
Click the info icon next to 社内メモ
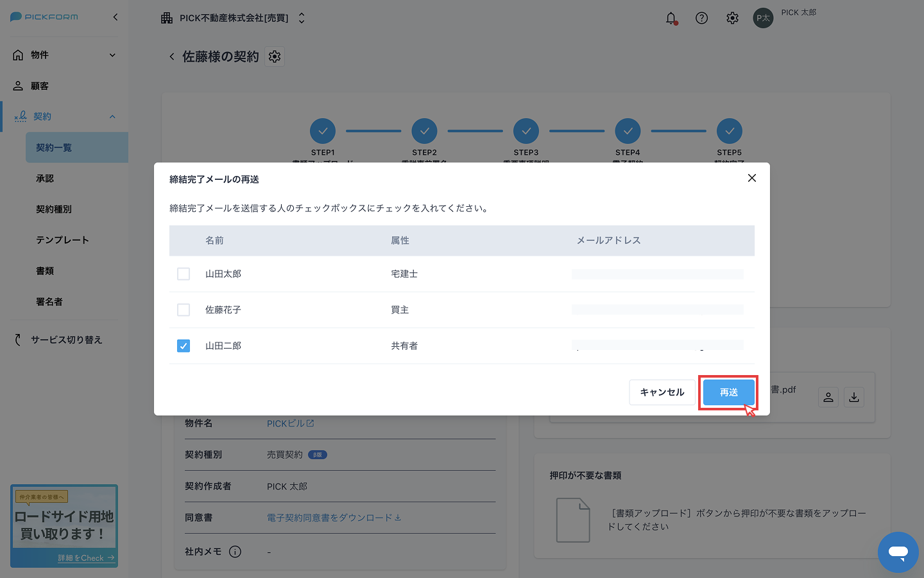click(x=235, y=552)
